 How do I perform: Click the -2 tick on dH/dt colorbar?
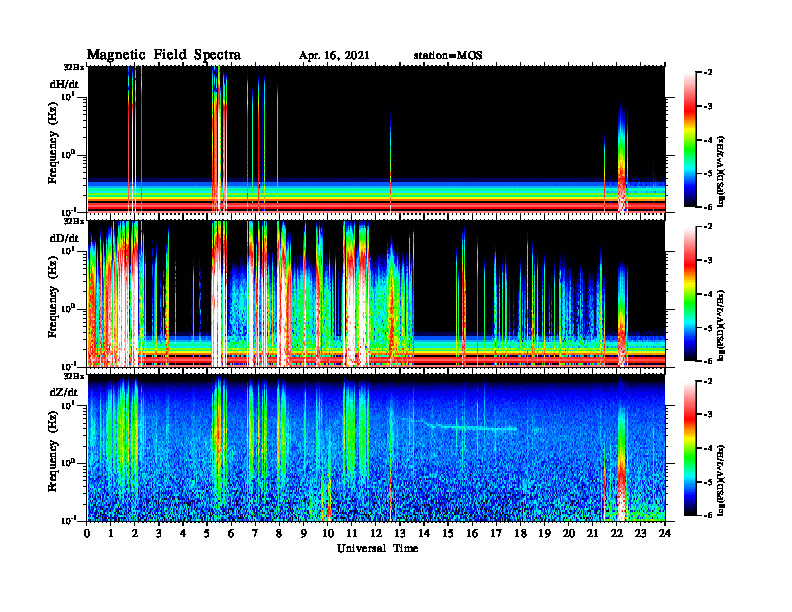pyautogui.click(x=708, y=73)
